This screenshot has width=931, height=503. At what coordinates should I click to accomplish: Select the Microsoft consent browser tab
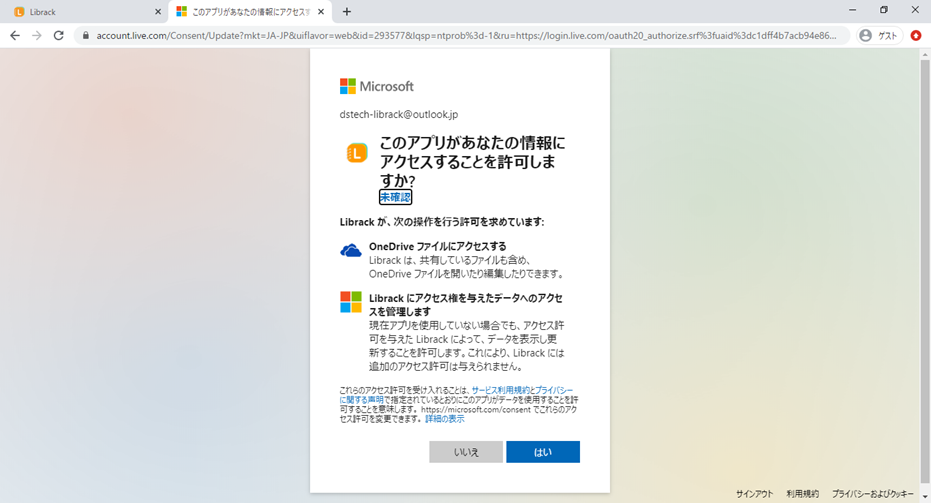251,12
